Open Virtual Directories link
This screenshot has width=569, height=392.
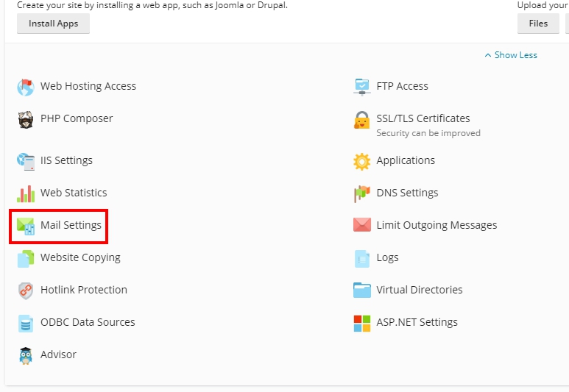[x=419, y=290]
